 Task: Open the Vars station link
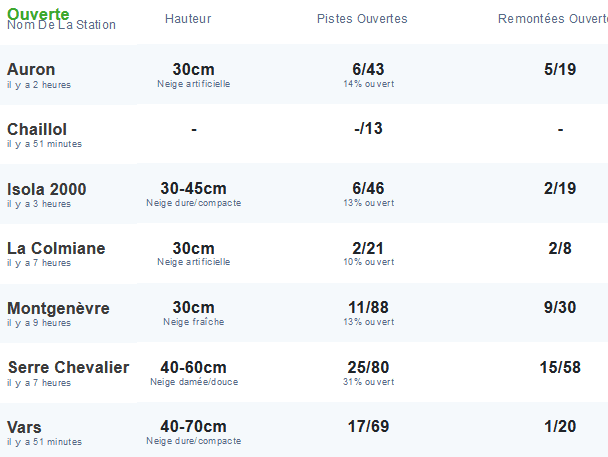point(24,427)
